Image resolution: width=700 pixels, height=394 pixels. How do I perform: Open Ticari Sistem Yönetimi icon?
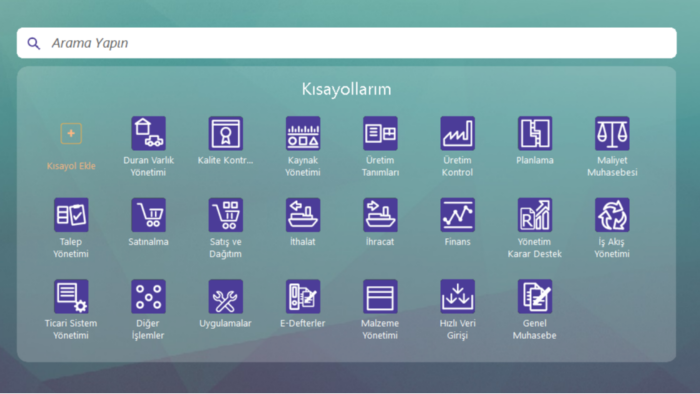point(71,297)
